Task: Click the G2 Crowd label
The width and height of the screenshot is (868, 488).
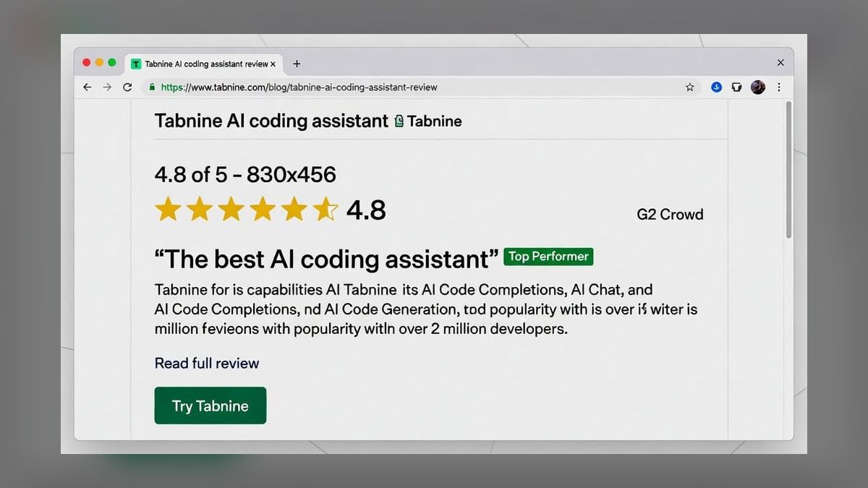Action: point(670,214)
